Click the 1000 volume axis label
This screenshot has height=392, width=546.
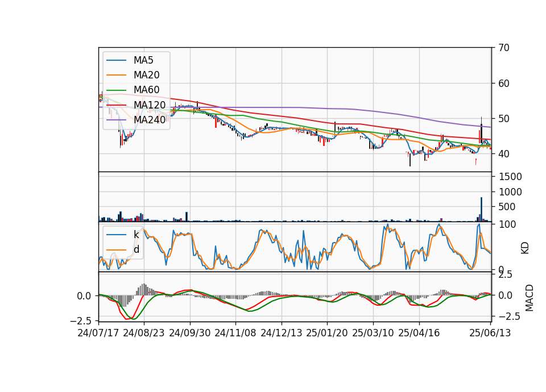[510, 192]
